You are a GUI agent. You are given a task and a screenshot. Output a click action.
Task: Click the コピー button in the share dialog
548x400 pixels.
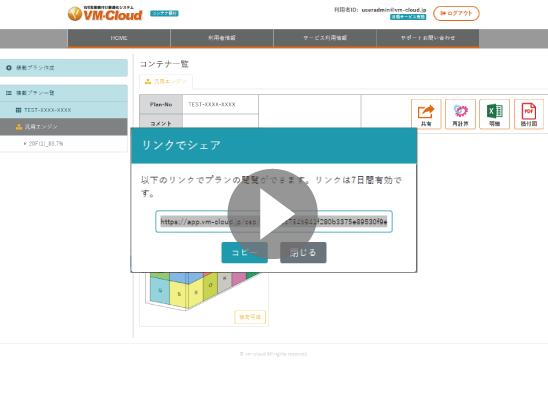click(245, 253)
